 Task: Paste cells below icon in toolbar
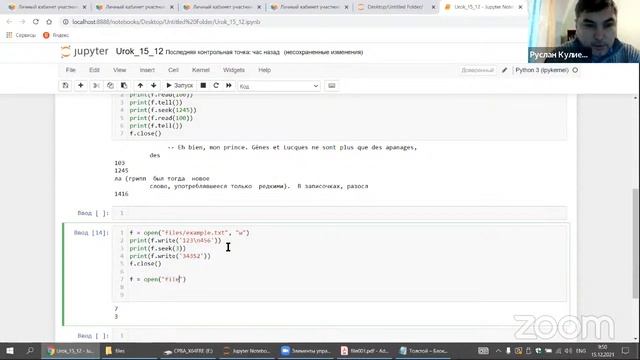(x=124, y=86)
